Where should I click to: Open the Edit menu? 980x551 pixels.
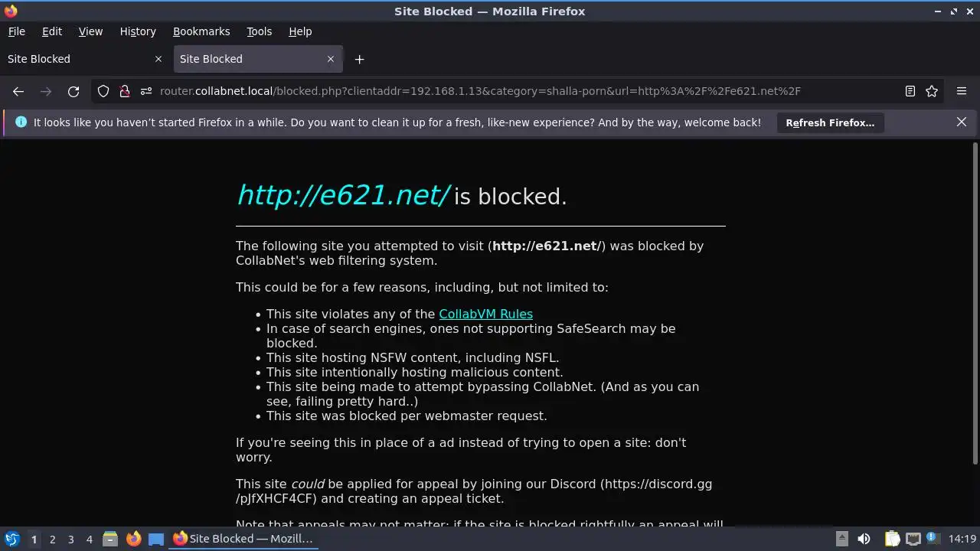coord(52,31)
